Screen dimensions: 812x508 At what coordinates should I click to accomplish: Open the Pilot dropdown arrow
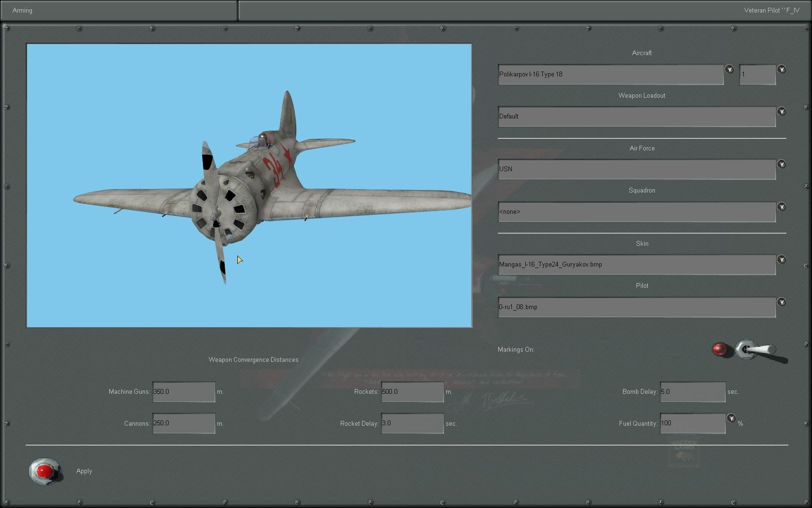(x=782, y=302)
